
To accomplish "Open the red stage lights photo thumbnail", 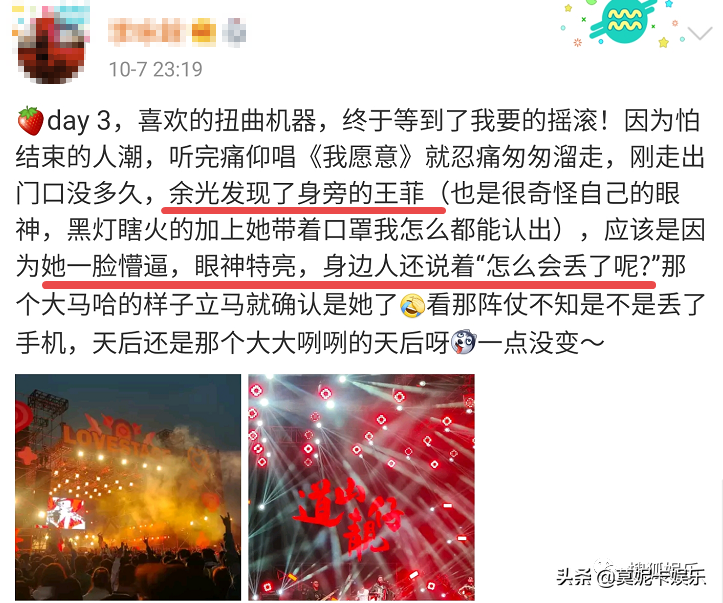I will (x=362, y=487).
